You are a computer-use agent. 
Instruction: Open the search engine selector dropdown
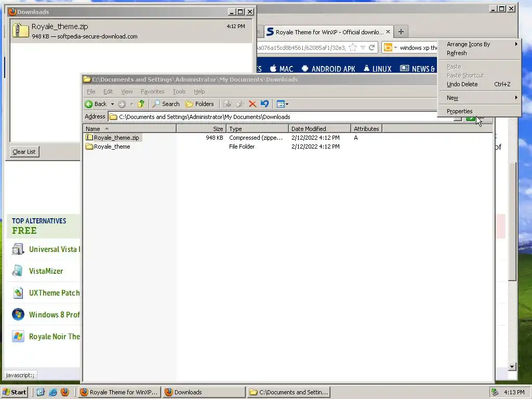point(390,47)
